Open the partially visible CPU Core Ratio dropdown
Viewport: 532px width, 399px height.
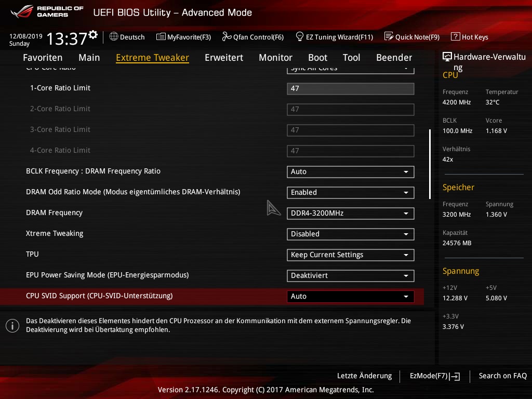(x=351, y=70)
